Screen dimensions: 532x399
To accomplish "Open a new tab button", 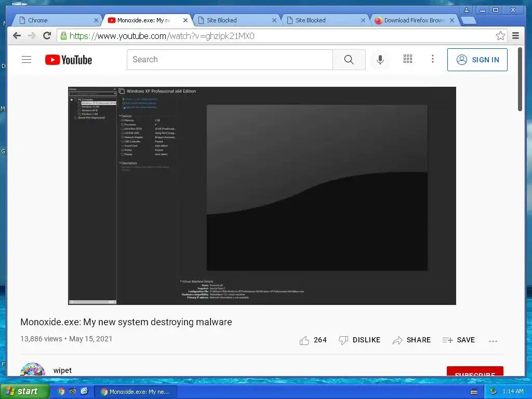I will (x=469, y=21).
